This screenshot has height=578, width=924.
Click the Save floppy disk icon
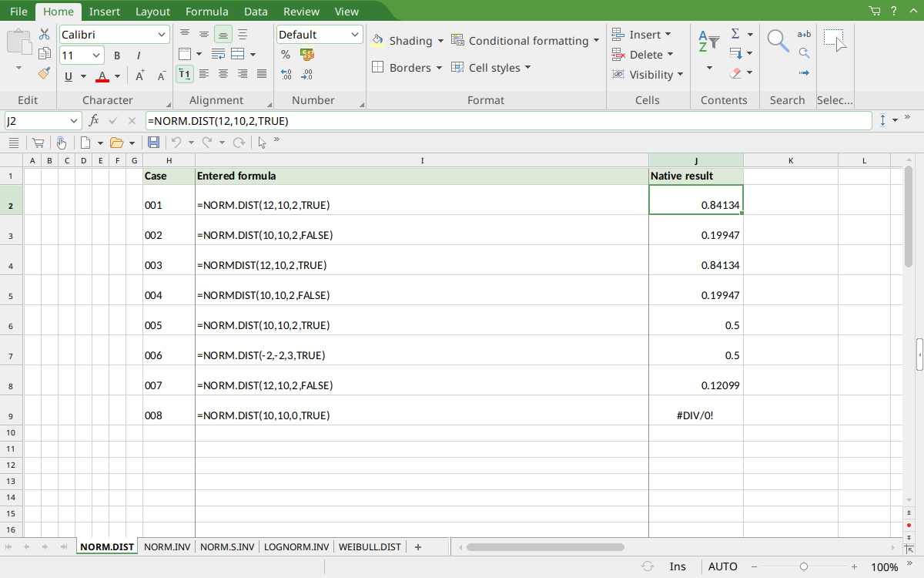pos(153,143)
